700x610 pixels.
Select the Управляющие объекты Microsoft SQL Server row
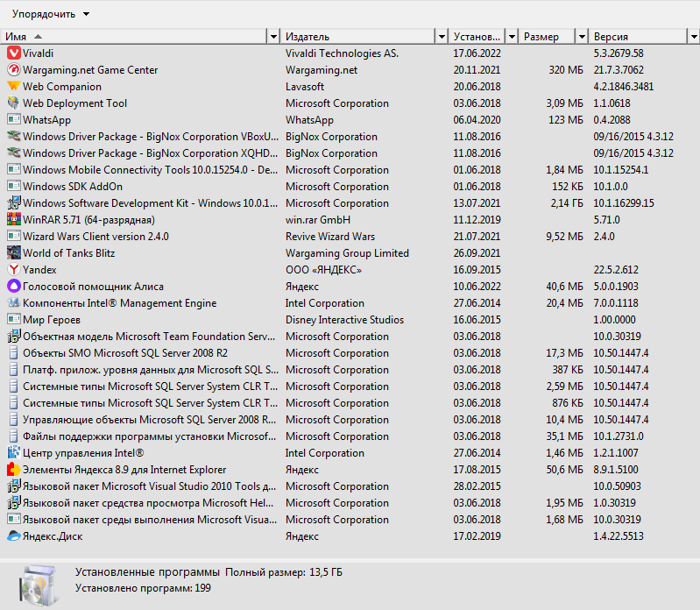350,419
